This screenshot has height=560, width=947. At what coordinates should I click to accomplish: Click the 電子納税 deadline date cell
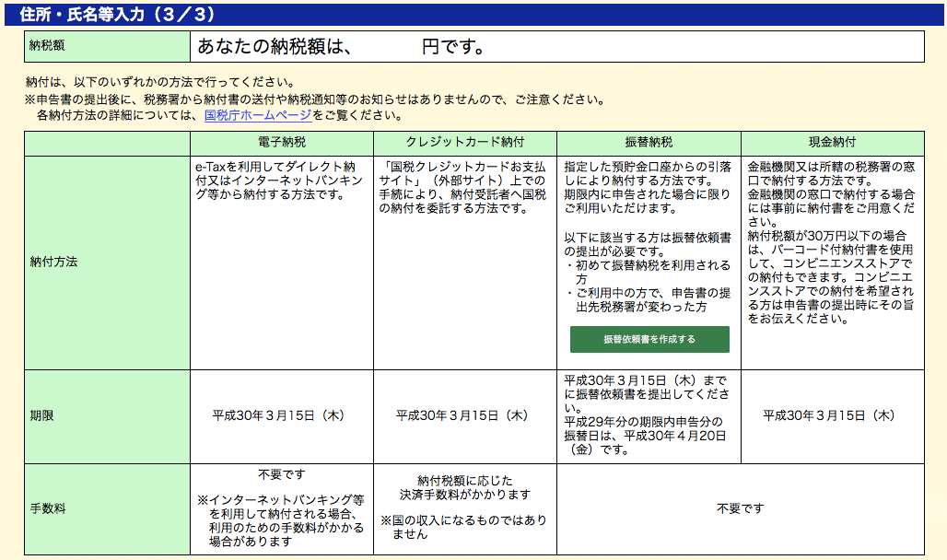coord(280,416)
